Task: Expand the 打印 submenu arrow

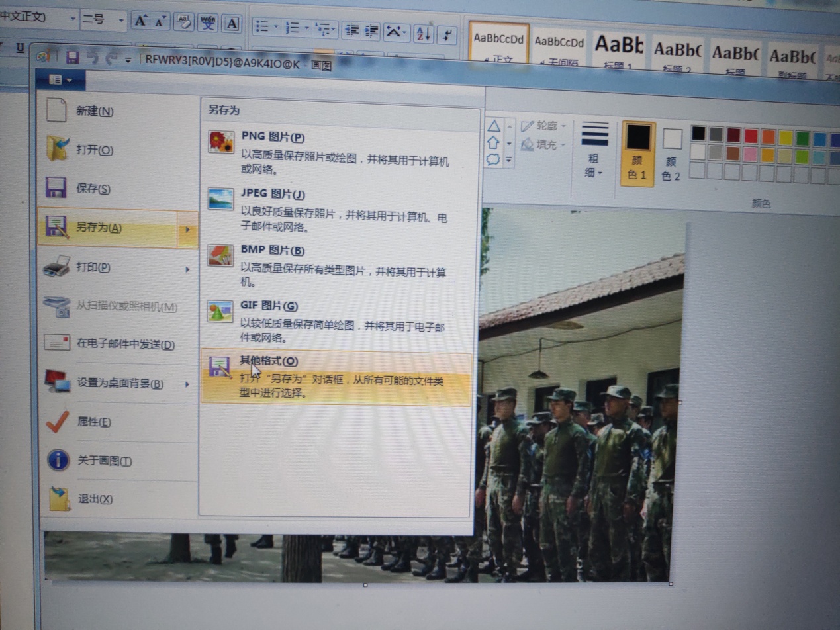Action: [x=187, y=269]
